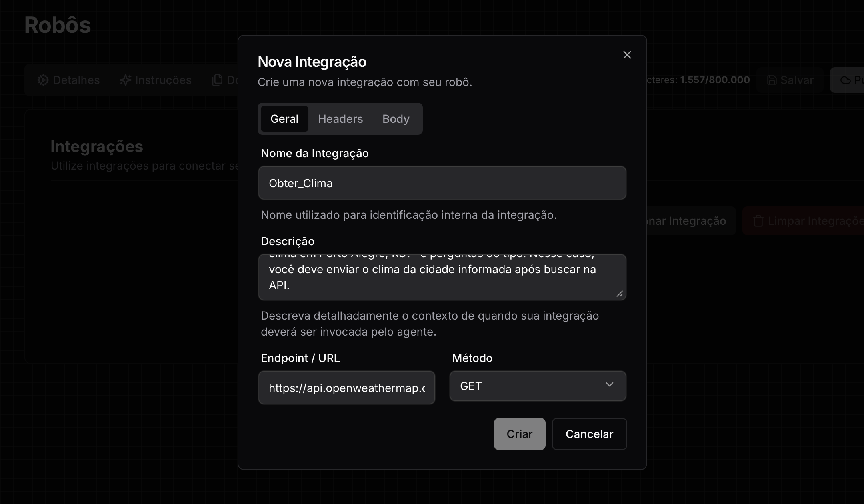Click the Endpoint / URL field
This screenshot has height=504, width=864.
coord(346,388)
